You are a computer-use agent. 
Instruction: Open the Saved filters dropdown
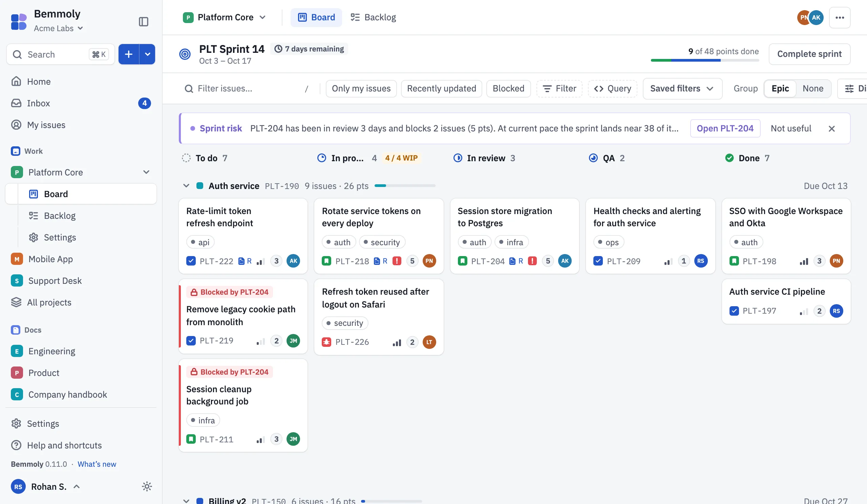click(682, 88)
